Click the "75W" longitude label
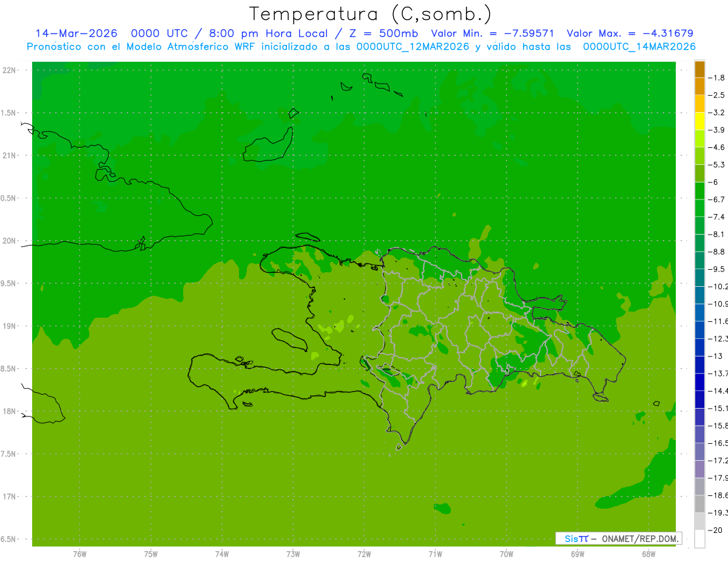 point(151,554)
